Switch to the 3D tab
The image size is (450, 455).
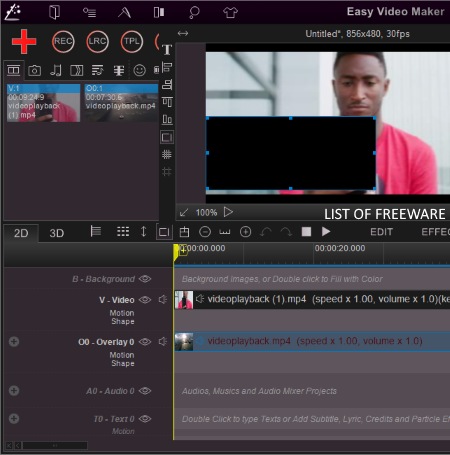pyautogui.click(x=57, y=233)
